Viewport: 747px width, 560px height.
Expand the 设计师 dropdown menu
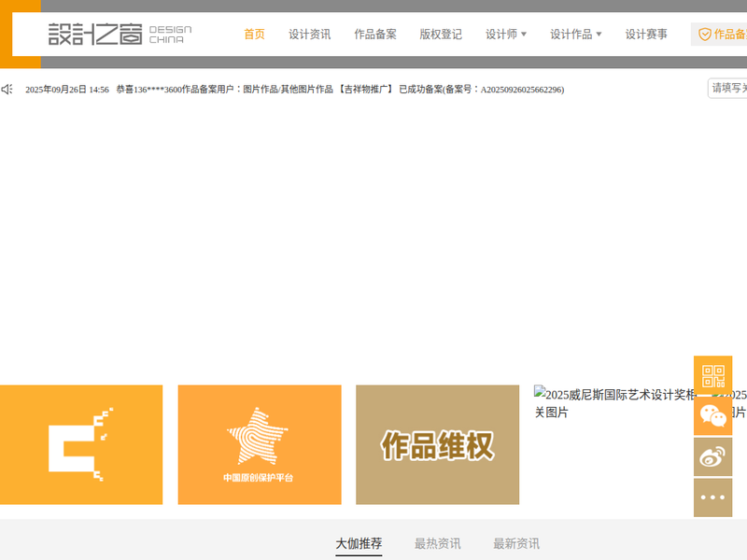[506, 35]
